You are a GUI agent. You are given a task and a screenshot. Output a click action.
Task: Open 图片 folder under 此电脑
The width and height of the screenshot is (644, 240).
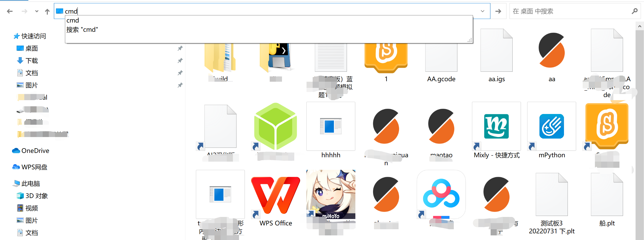click(x=27, y=220)
